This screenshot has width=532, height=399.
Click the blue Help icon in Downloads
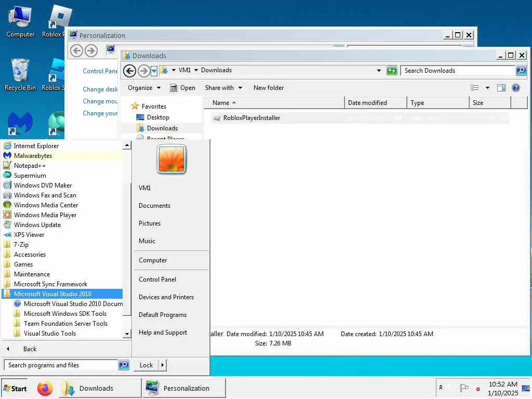pos(516,88)
